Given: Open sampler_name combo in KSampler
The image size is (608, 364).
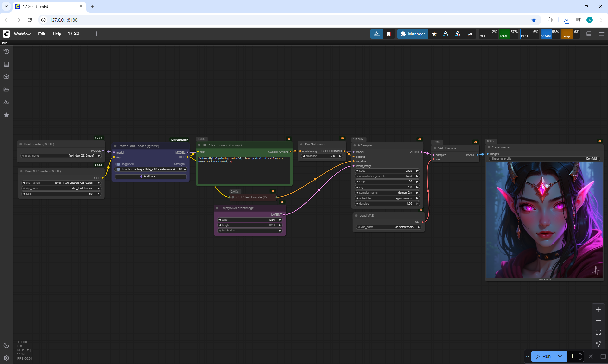Looking at the screenshot, I should click(x=388, y=193).
